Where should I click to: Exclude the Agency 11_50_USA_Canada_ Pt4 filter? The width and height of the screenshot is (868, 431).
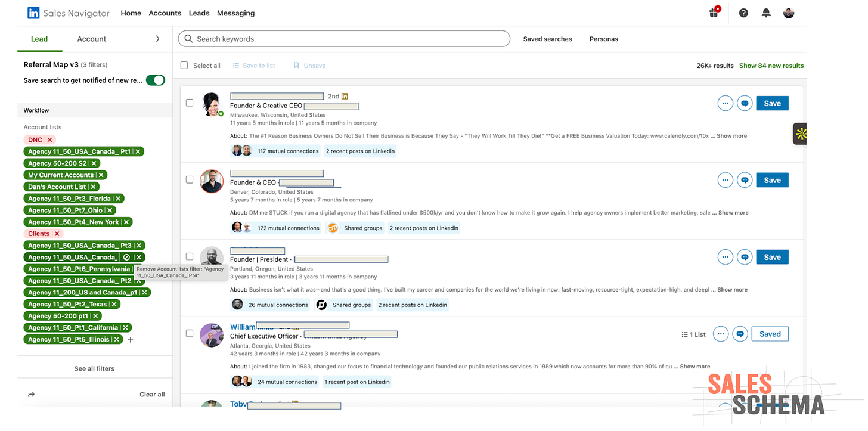[x=126, y=258]
